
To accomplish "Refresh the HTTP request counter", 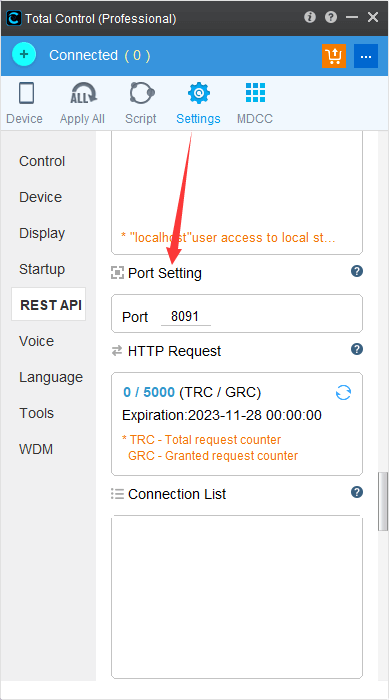I will click(343, 392).
